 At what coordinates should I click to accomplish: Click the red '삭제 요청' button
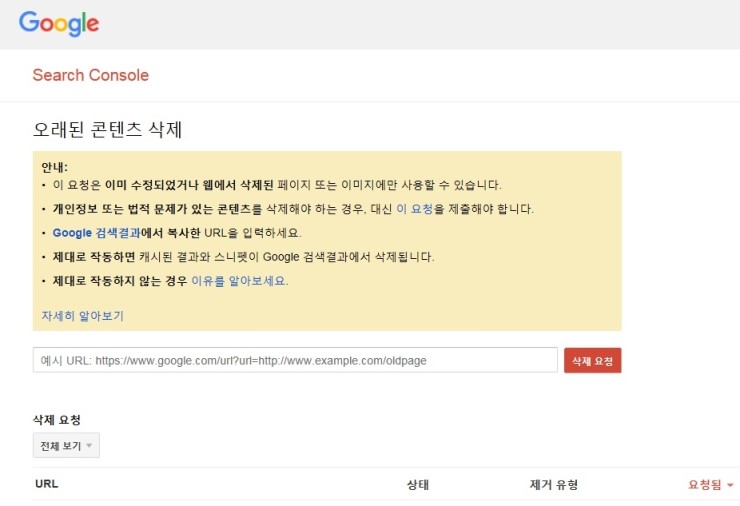pyautogui.click(x=592, y=361)
